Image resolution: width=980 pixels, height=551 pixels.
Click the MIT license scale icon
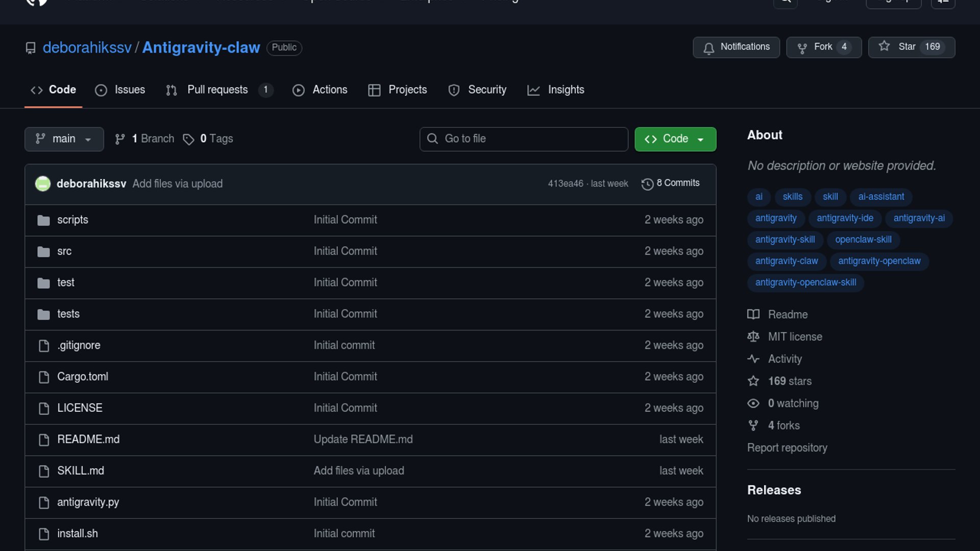(x=753, y=337)
